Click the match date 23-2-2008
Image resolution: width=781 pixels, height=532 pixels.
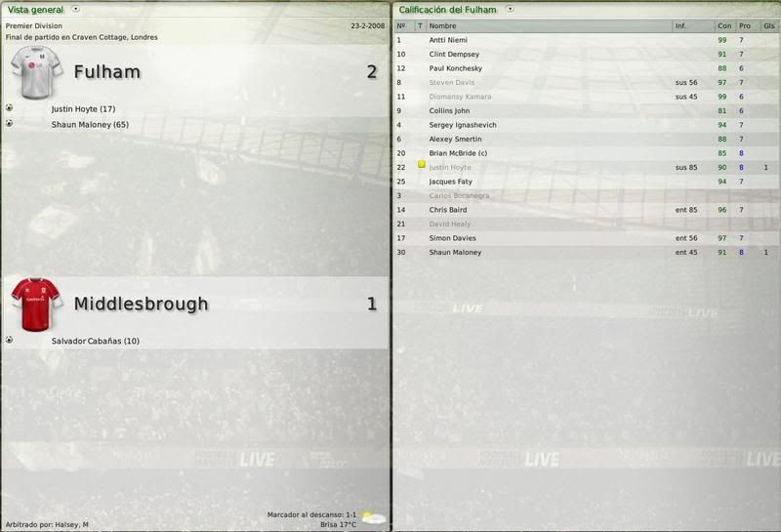(x=368, y=26)
